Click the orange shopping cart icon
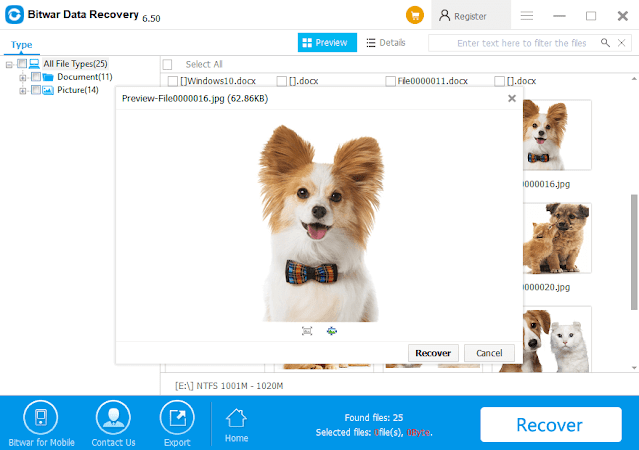Screen dimensions: 639x450 (x=414, y=16)
